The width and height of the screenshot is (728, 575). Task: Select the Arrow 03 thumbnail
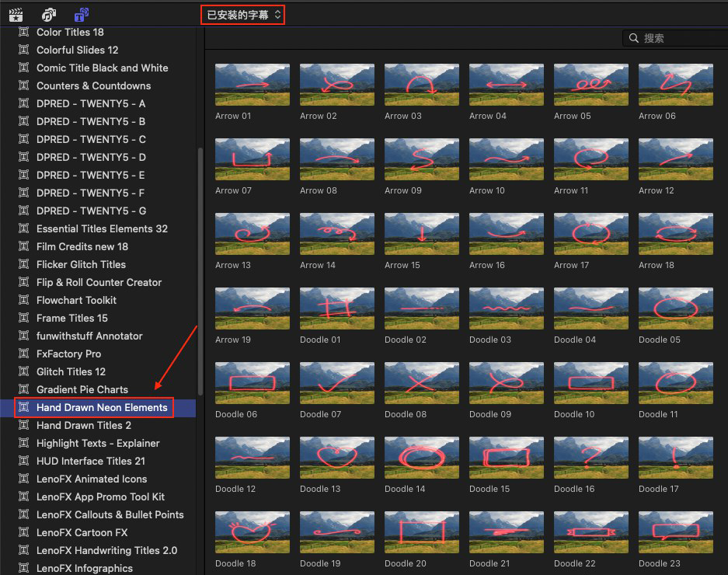[x=422, y=85]
